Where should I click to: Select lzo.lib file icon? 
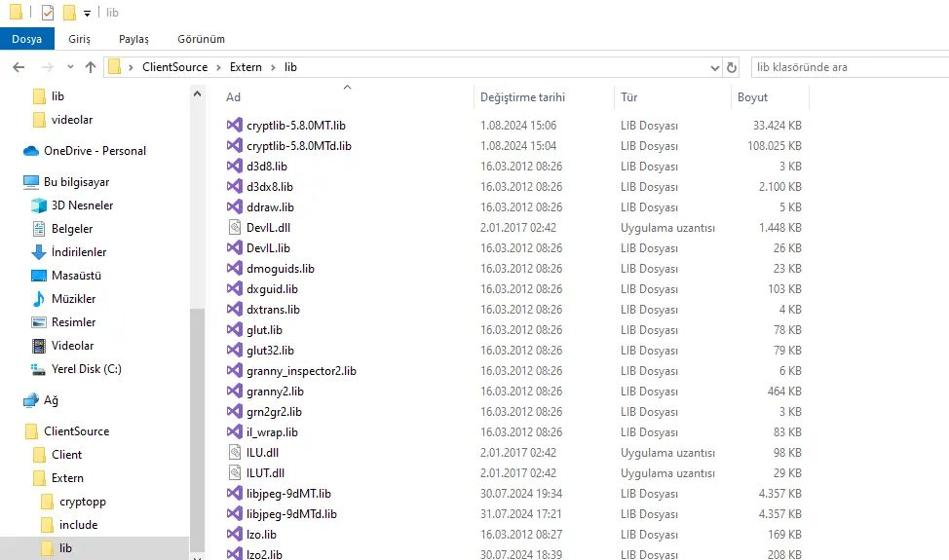point(234,535)
